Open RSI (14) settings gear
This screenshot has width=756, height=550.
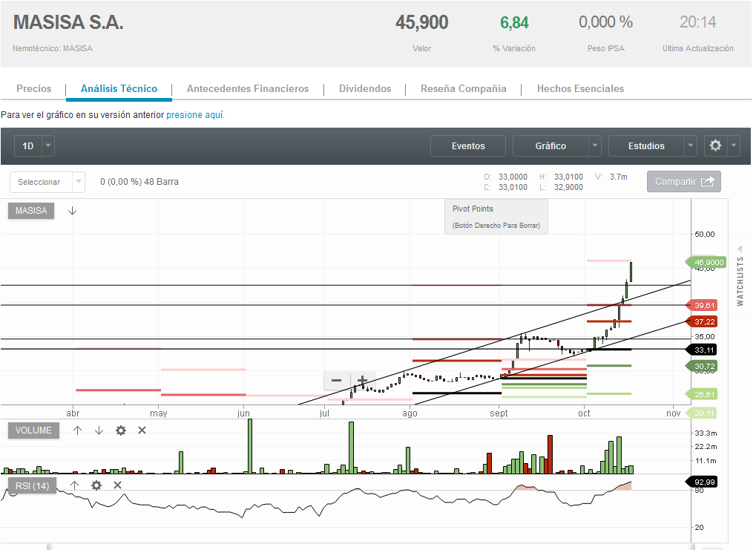coord(96,485)
